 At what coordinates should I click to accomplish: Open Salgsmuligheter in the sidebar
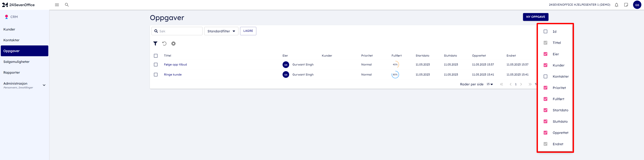(x=16, y=62)
